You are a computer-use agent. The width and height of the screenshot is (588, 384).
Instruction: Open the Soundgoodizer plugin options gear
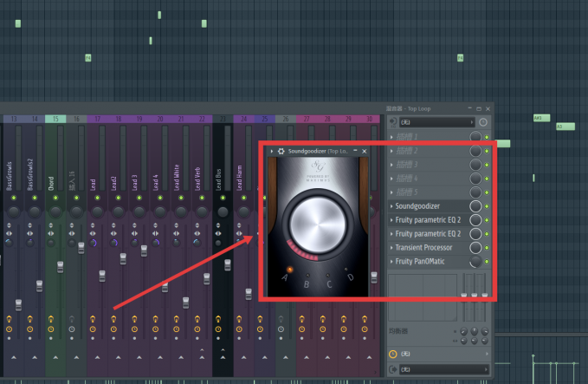click(281, 151)
